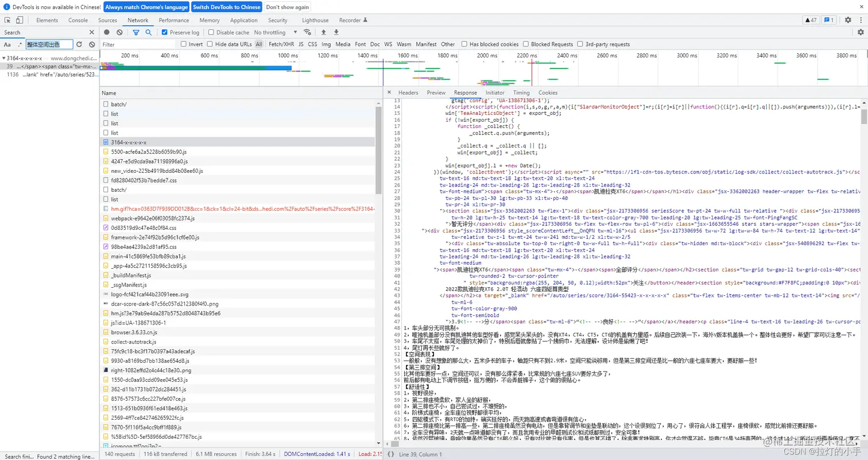Click the record network log button

(x=107, y=32)
